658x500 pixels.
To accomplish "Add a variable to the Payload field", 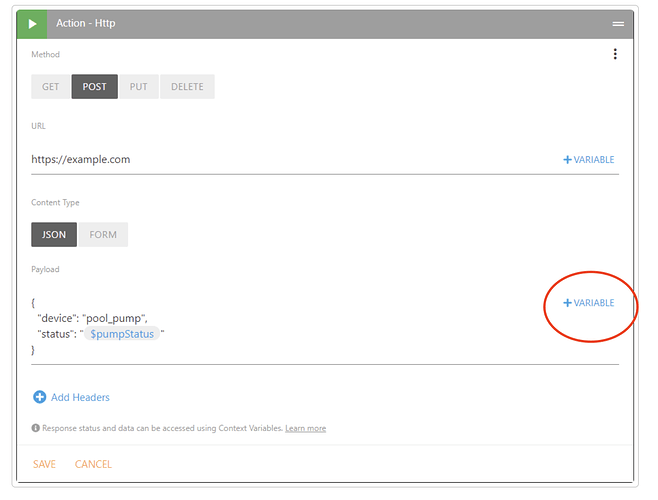I will [588, 303].
